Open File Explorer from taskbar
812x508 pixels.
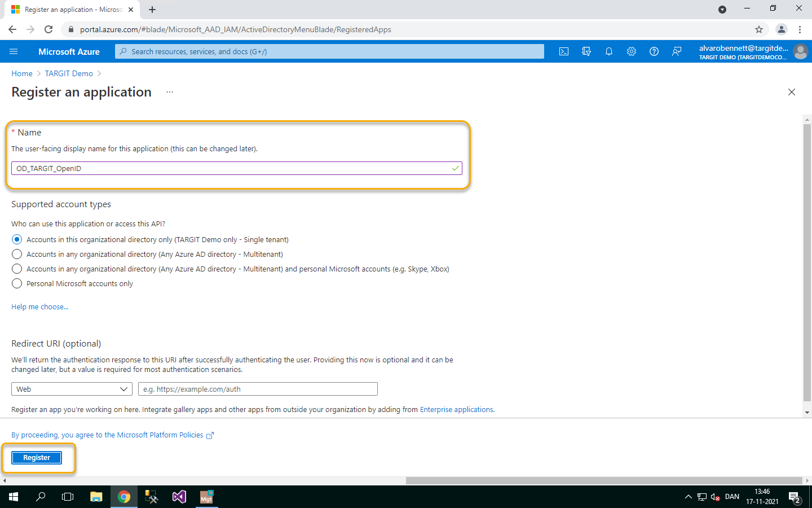coord(96,497)
